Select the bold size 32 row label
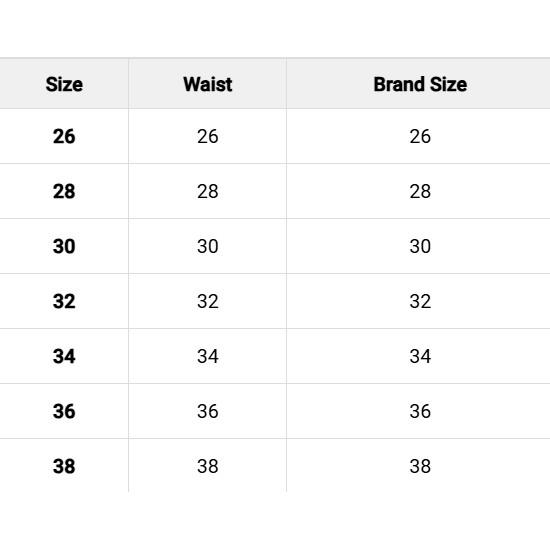550x550 pixels. tap(64, 301)
